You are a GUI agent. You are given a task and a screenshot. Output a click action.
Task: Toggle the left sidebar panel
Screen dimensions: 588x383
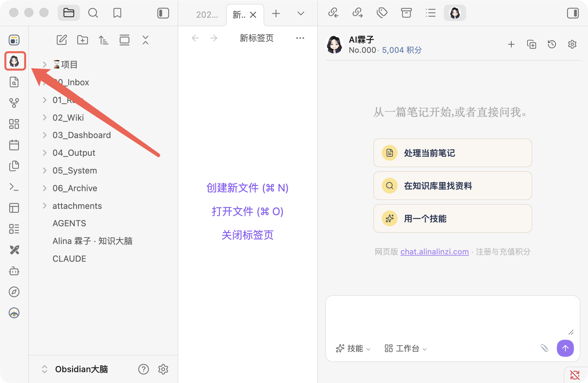pyautogui.click(x=163, y=13)
